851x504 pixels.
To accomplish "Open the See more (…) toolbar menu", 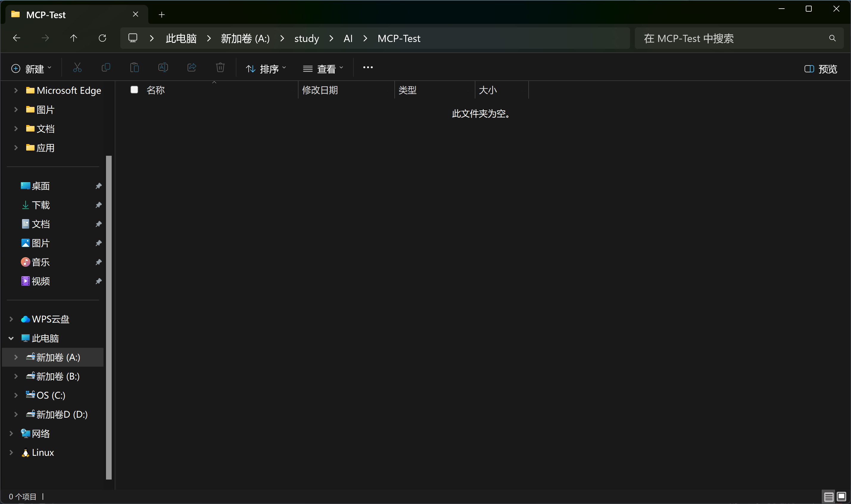I will click(x=368, y=68).
